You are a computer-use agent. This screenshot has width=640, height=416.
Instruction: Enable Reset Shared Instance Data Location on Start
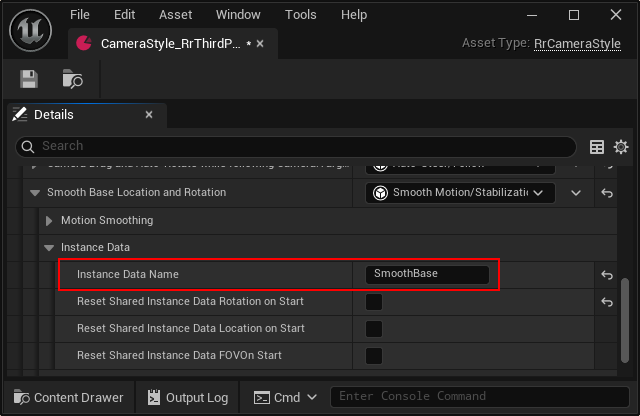click(x=374, y=329)
